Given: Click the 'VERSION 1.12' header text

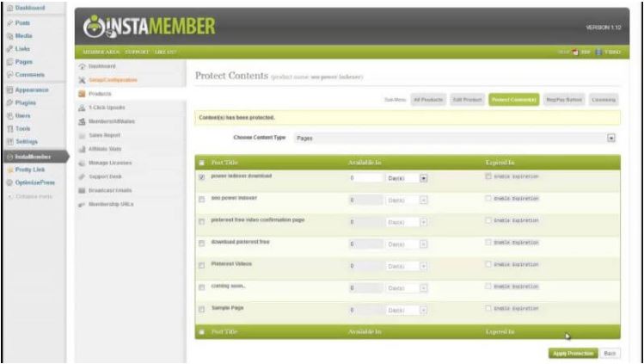Looking at the screenshot, I should click(604, 28).
